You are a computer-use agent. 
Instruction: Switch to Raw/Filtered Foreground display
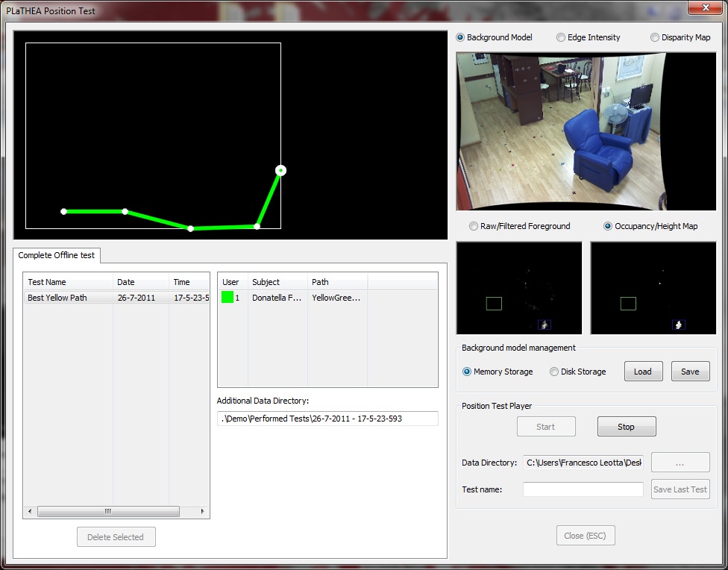pyautogui.click(x=474, y=226)
